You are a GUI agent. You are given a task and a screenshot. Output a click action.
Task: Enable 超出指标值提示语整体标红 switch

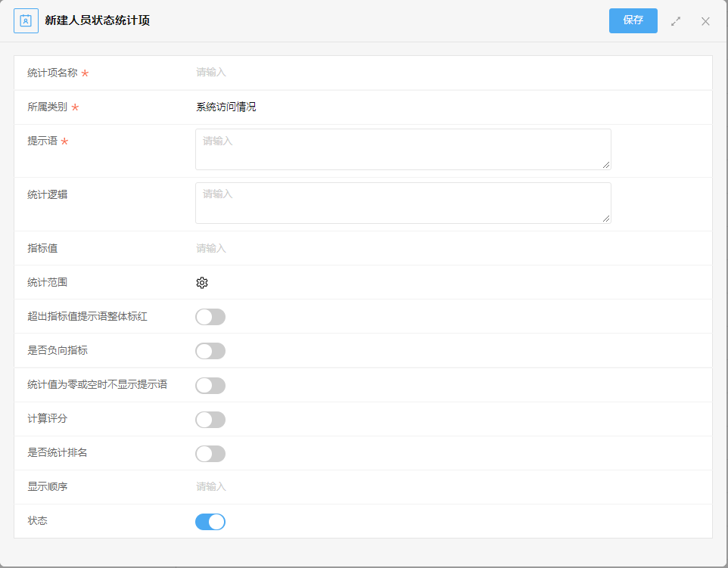pos(210,317)
